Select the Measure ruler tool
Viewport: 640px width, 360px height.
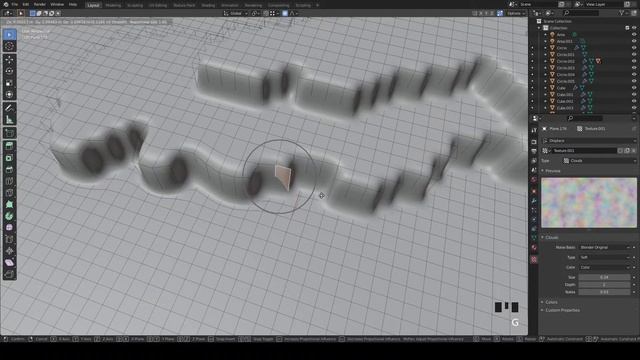coord(9,120)
